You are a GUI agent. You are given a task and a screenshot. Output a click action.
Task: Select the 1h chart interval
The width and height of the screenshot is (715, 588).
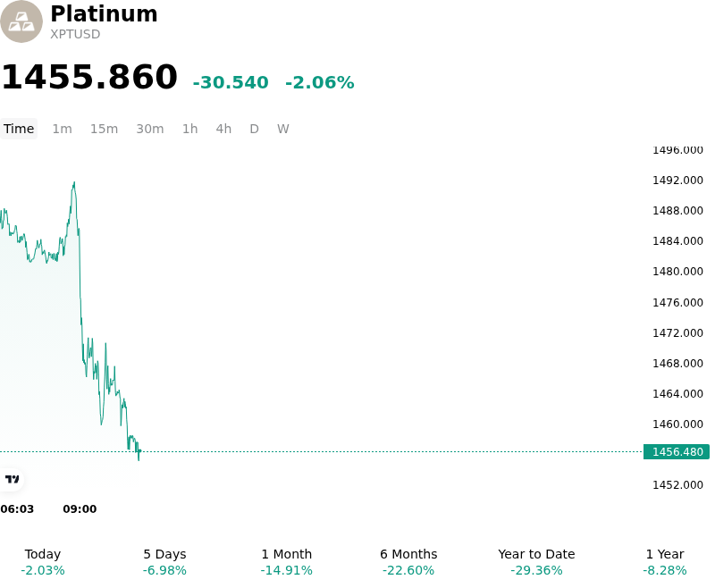pos(189,129)
